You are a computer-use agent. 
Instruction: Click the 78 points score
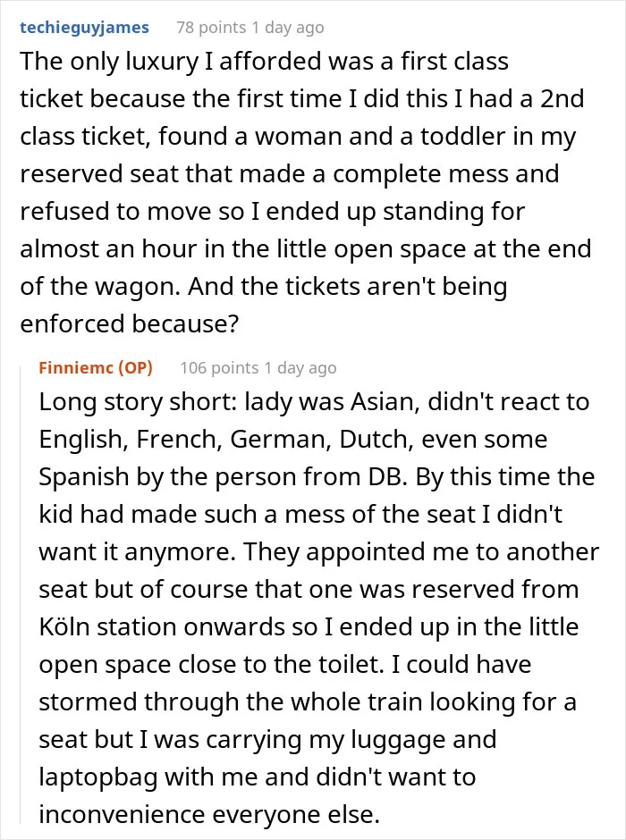212,28
